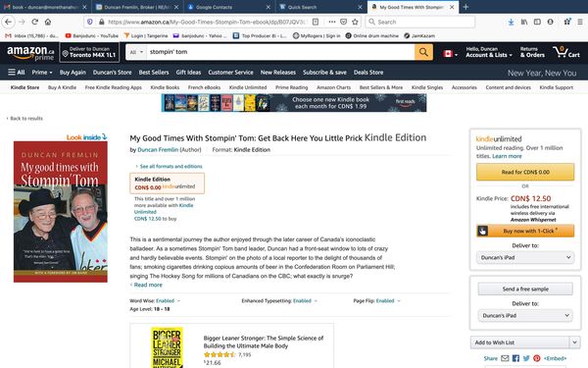Click Buy now with 1-Click button
This screenshot has height=368, width=588.
(x=525, y=231)
